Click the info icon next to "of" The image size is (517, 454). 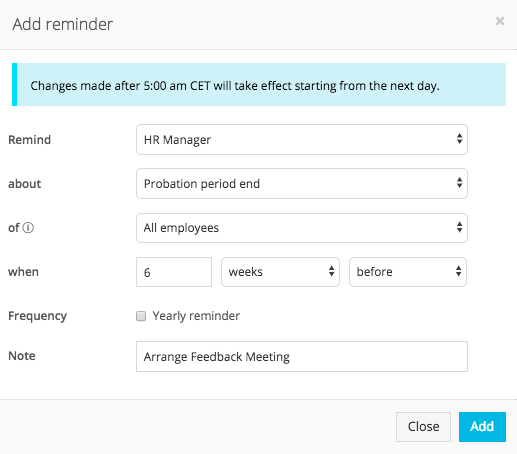click(x=28, y=228)
